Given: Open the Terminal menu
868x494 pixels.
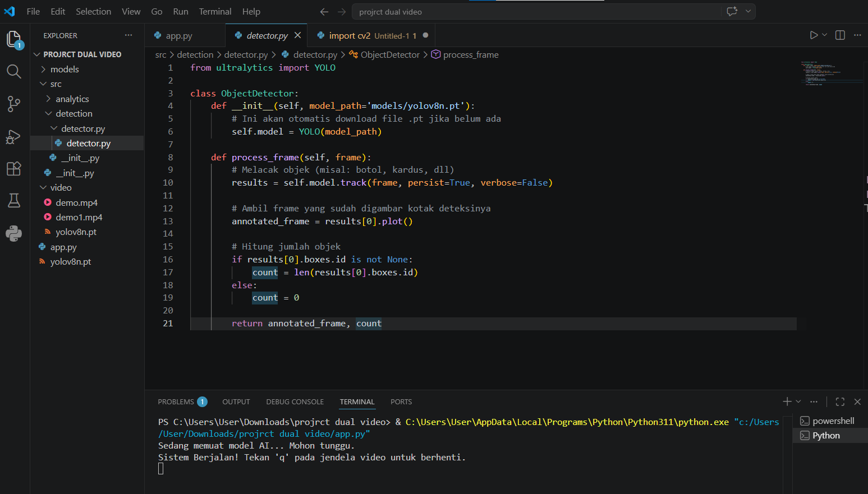Looking at the screenshot, I should (215, 11).
